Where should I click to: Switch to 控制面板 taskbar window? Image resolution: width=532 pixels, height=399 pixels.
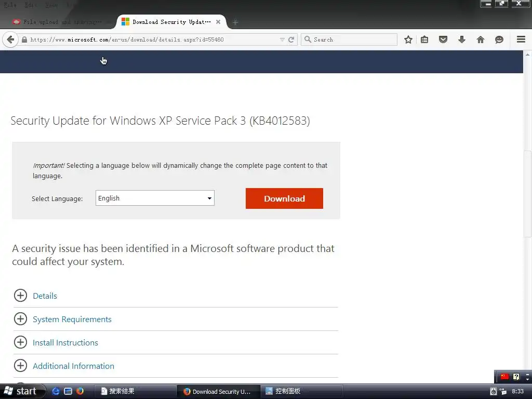coord(302,391)
